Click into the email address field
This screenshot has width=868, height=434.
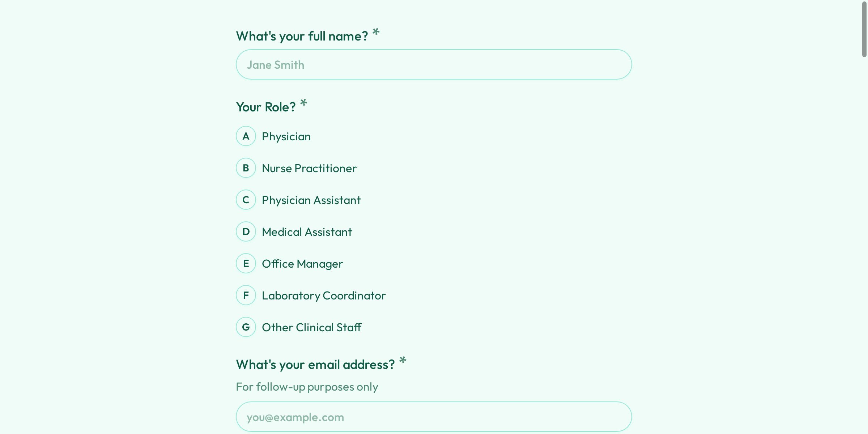click(x=434, y=417)
